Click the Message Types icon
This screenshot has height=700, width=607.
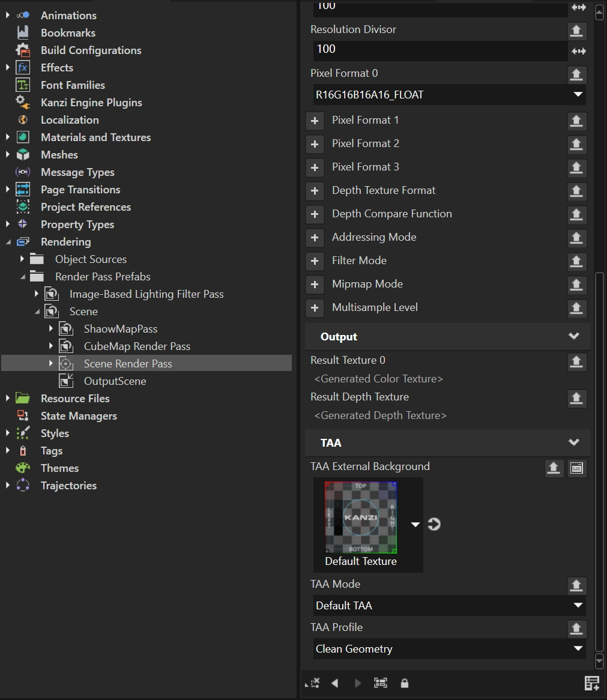pos(23,172)
